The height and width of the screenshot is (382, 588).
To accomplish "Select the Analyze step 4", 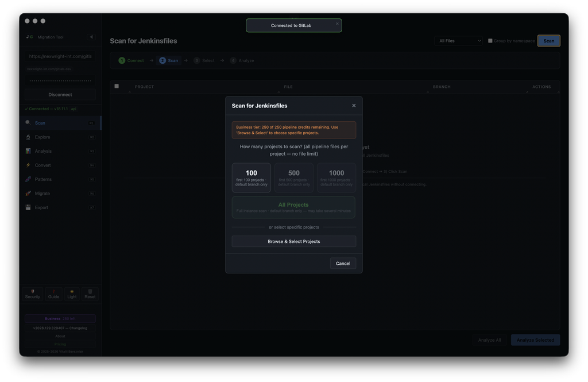I will click(x=242, y=60).
